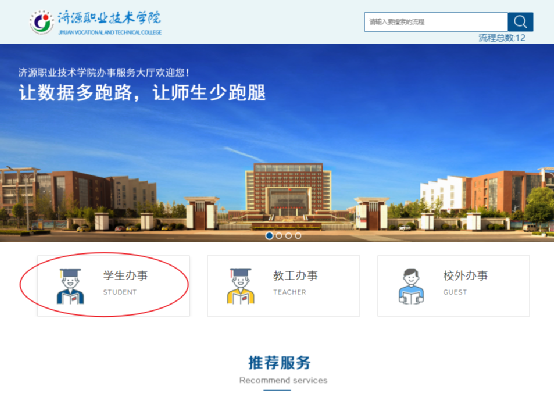Click the student graduate avatar icon
Screen dimensions: 554x399
(x=70, y=286)
